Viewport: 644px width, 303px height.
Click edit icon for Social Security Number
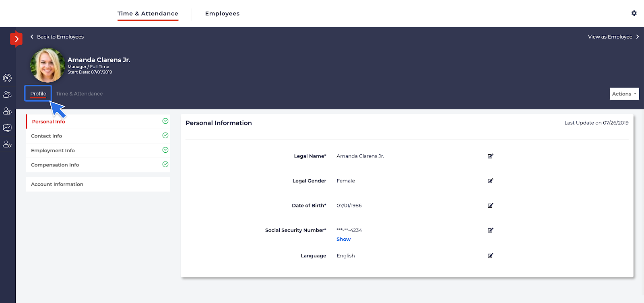tap(490, 230)
